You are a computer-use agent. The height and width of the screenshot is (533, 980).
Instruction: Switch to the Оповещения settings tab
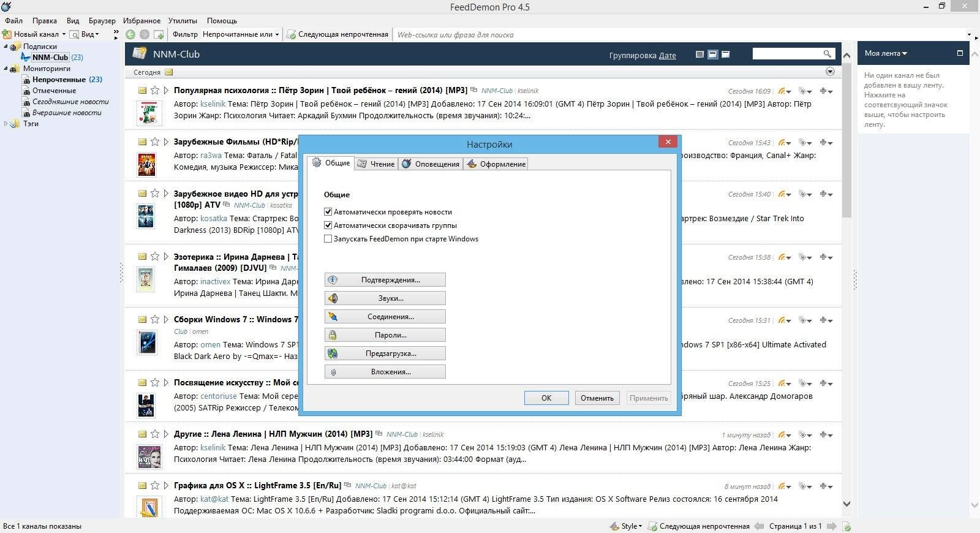point(431,164)
